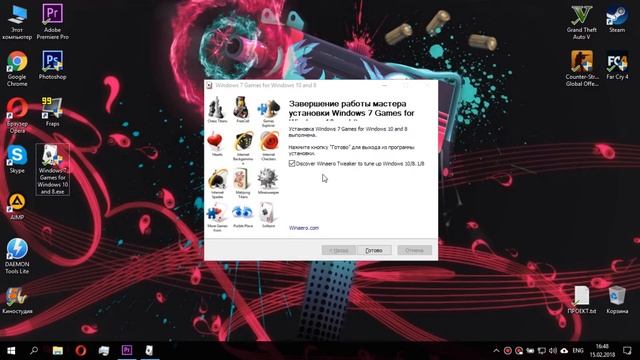Select Этот компьютер desktop icon
Viewport: 640px width, 360px height.
[17, 22]
